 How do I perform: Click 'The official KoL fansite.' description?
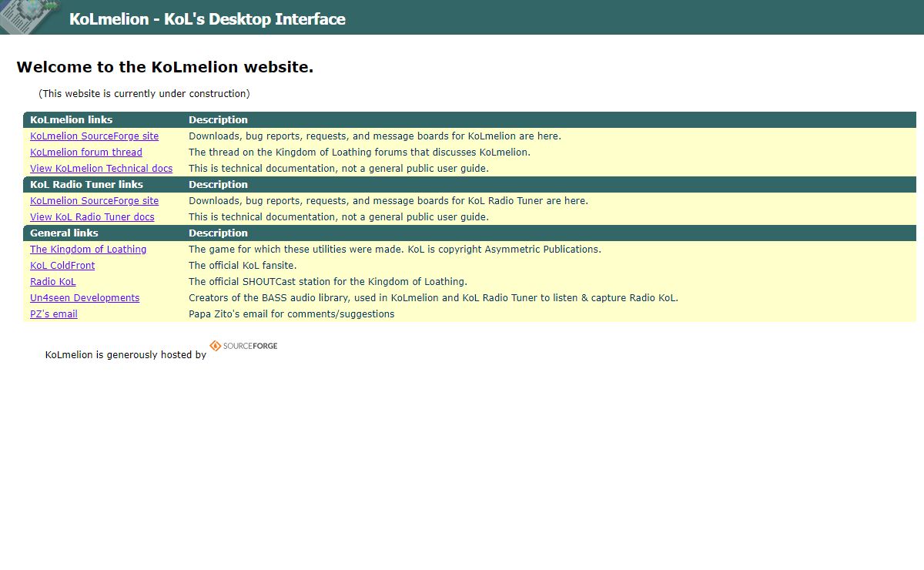click(243, 266)
